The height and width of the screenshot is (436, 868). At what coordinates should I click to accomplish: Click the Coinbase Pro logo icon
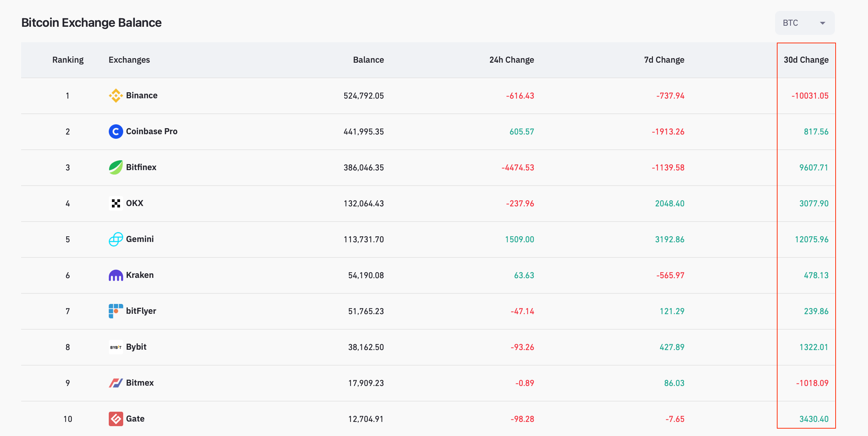point(115,131)
